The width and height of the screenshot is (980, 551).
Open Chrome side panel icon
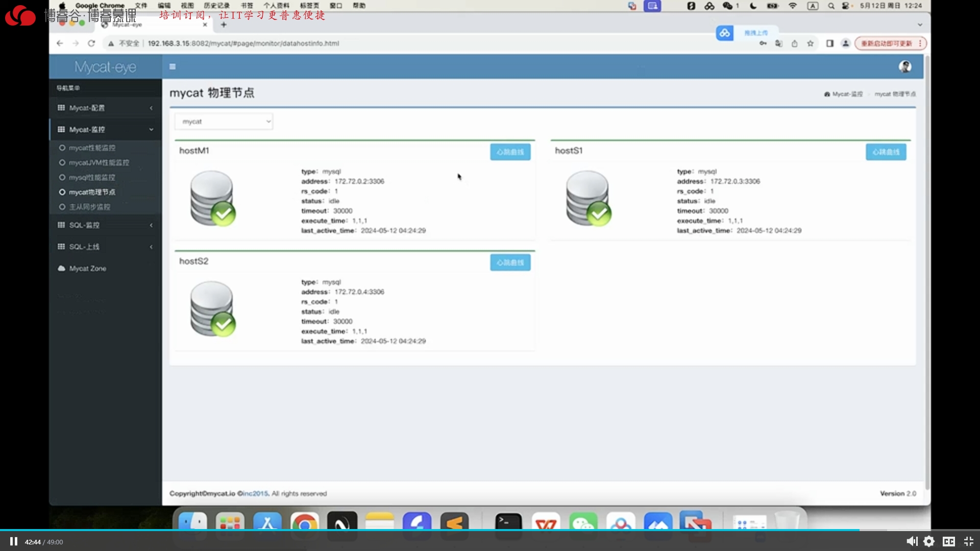[830, 43]
